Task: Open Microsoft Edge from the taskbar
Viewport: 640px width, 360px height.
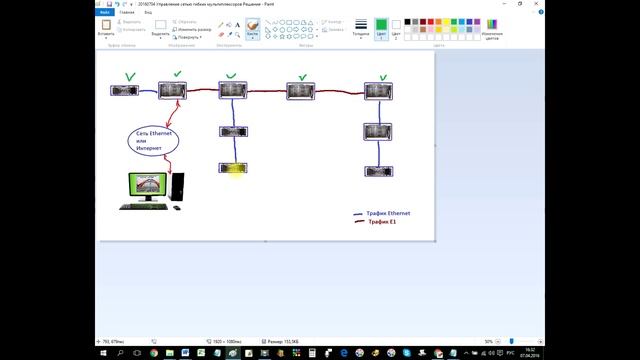Action: (344, 353)
